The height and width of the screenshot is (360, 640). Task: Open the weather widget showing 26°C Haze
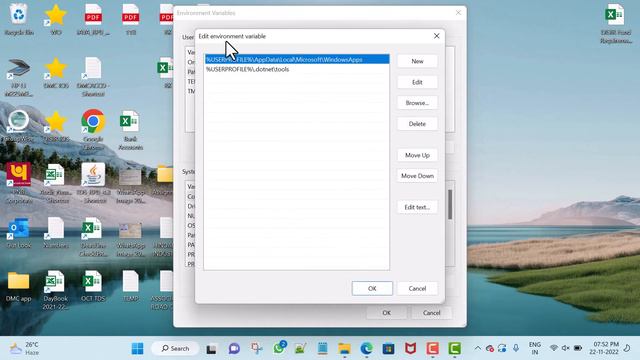(25, 349)
